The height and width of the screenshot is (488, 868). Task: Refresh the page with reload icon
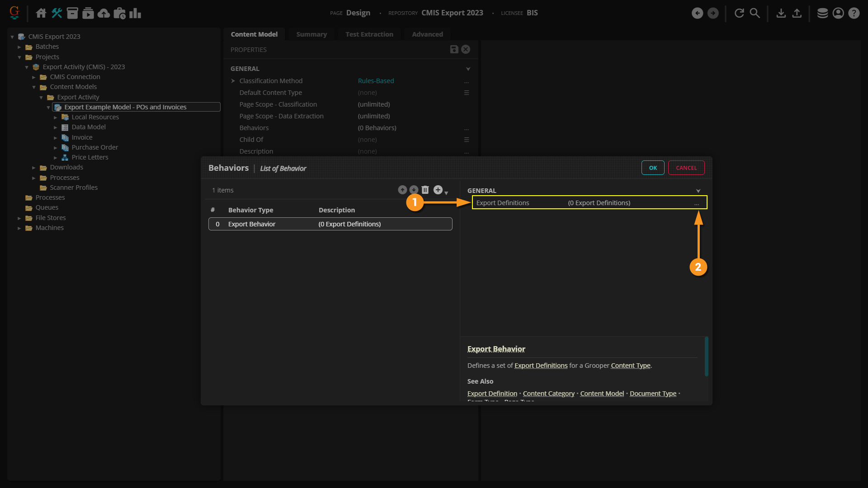tap(739, 13)
